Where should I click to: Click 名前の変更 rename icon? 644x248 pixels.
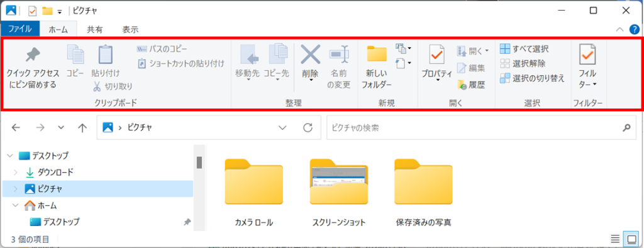(x=340, y=55)
